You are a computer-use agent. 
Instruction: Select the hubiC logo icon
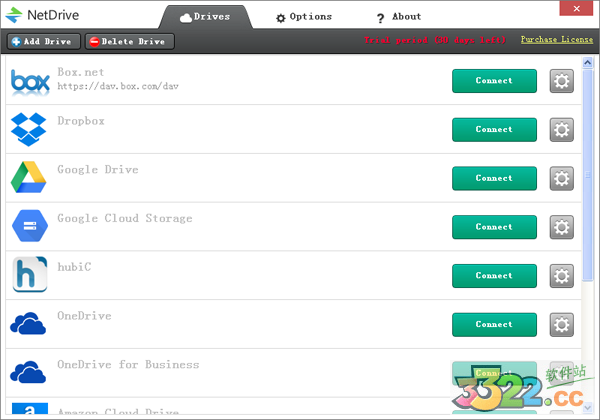pos(30,274)
